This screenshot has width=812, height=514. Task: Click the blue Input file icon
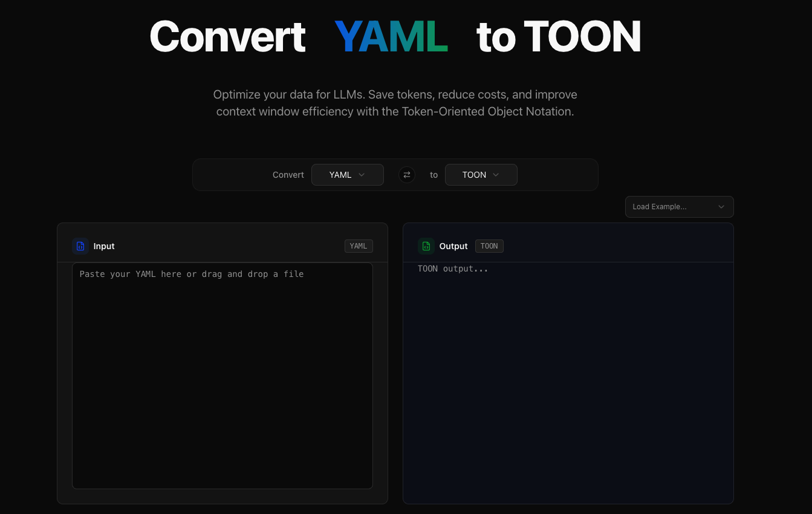coord(80,246)
